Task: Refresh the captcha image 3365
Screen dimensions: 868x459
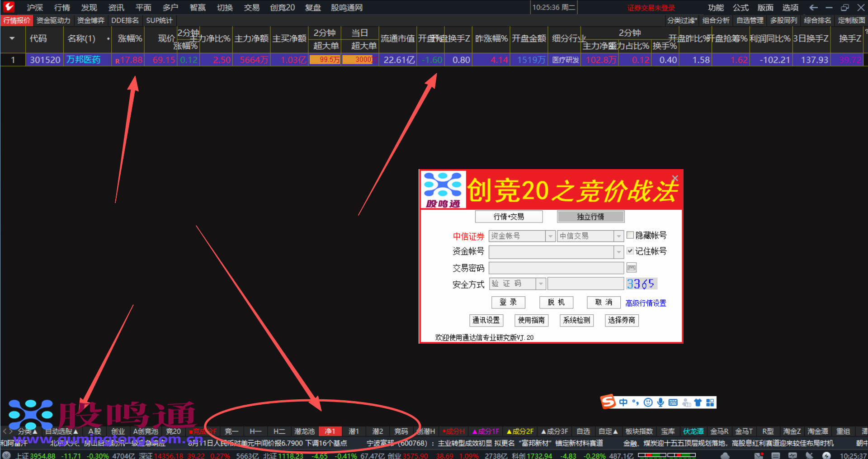Action: 641,284
